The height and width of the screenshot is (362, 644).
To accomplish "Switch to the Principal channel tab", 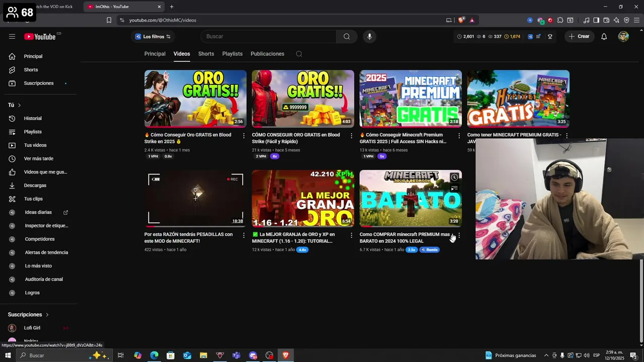I will (155, 54).
